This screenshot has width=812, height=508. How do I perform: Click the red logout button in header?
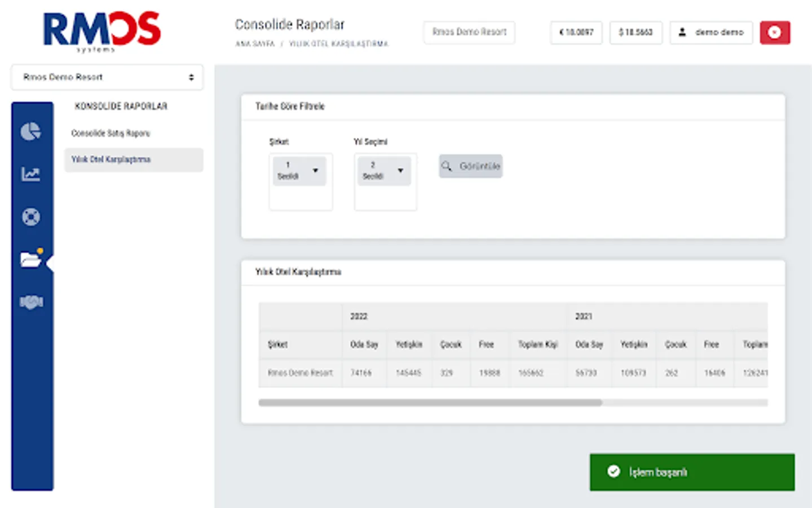[x=775, y=33]
